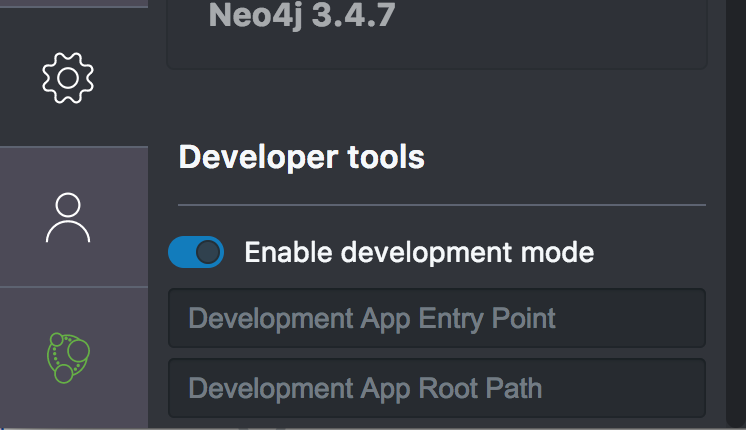Open the settings gear tab

68,77
